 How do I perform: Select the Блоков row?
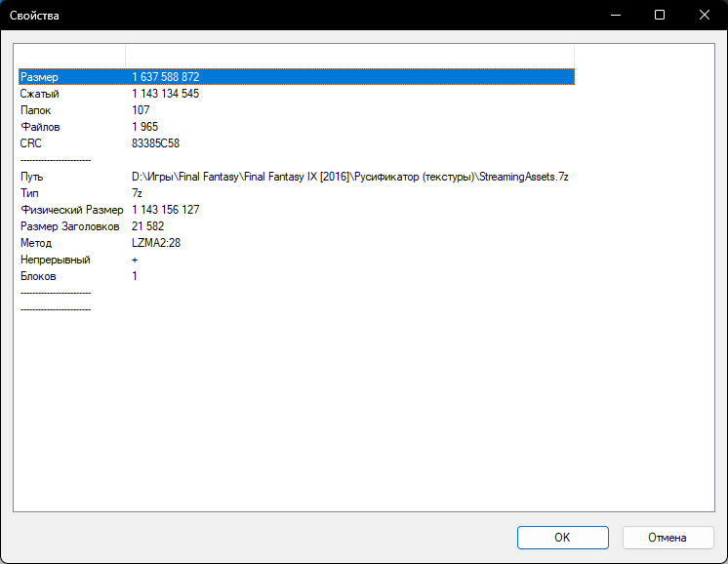click(38, 276)
